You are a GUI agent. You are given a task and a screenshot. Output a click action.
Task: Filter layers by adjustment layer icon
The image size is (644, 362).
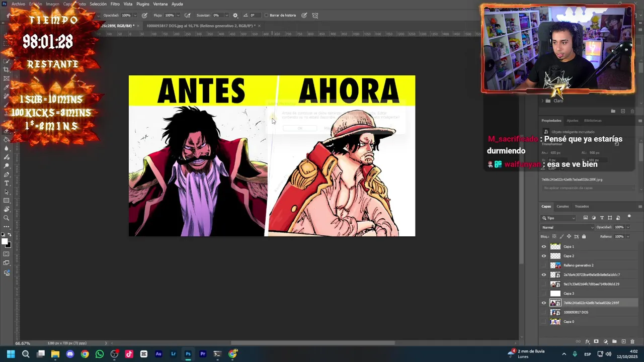[594, 218]
